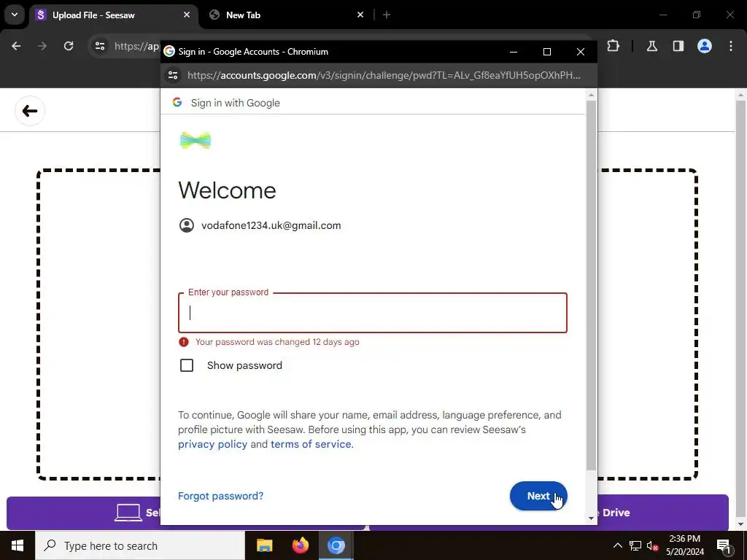
Task: Open File Explorer from taskbar
Action: (x=264, y=545)
